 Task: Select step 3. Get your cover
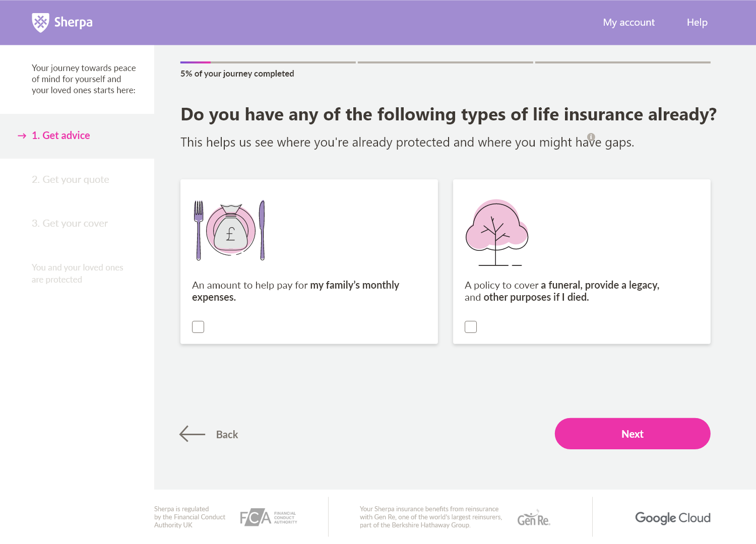(70, 223)
